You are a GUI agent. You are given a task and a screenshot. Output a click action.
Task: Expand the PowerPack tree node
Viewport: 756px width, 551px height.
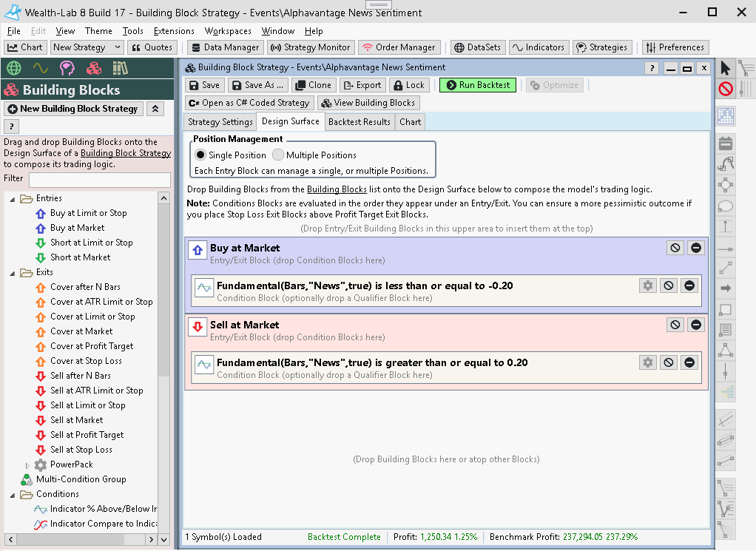click(28, 465)
